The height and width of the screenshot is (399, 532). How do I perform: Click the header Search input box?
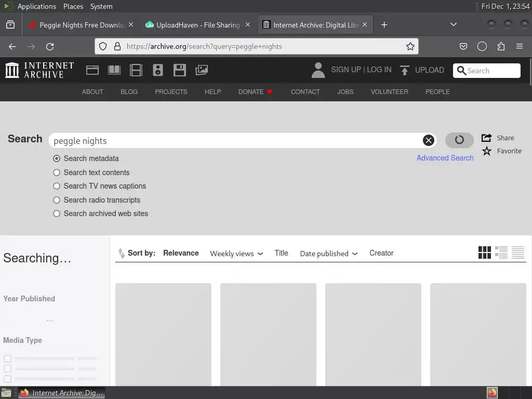pyautogui.click(x=486, y=71)
